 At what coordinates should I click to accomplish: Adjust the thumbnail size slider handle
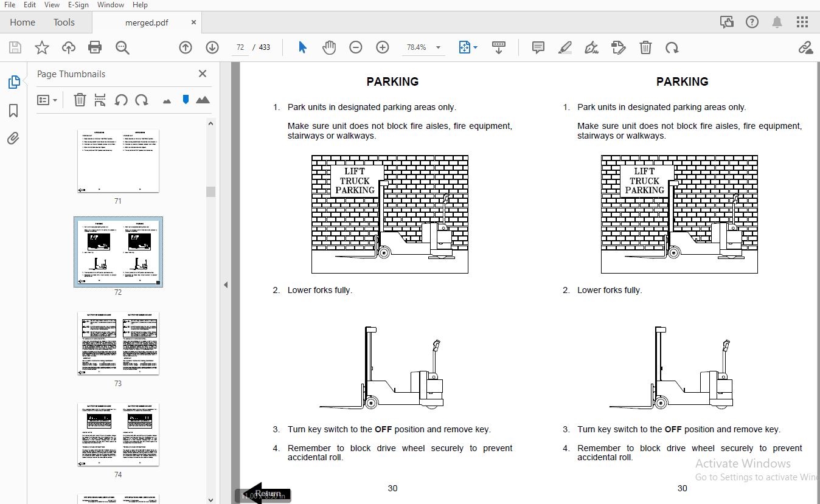pyautogui.click(x=186, y=99)
